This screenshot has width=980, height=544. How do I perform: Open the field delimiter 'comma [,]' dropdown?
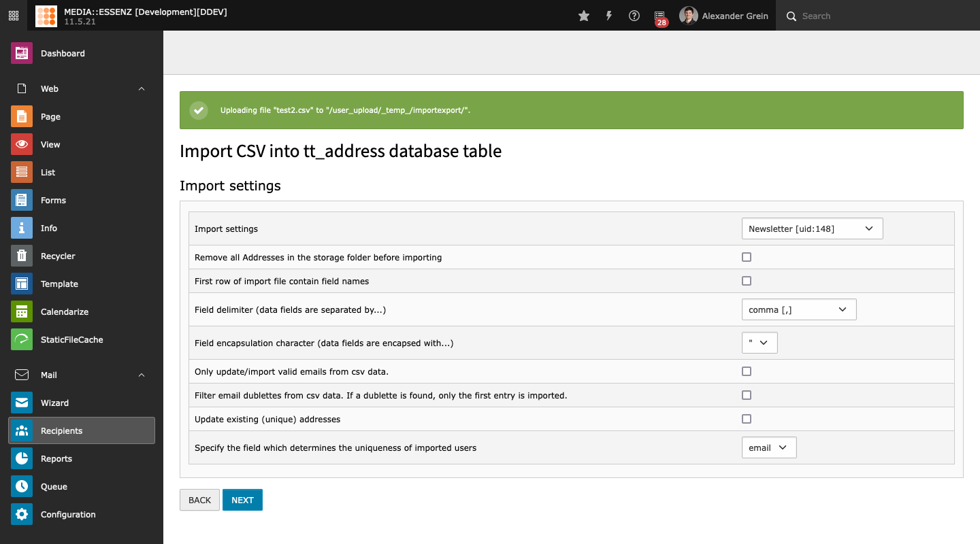pos(799,309)
